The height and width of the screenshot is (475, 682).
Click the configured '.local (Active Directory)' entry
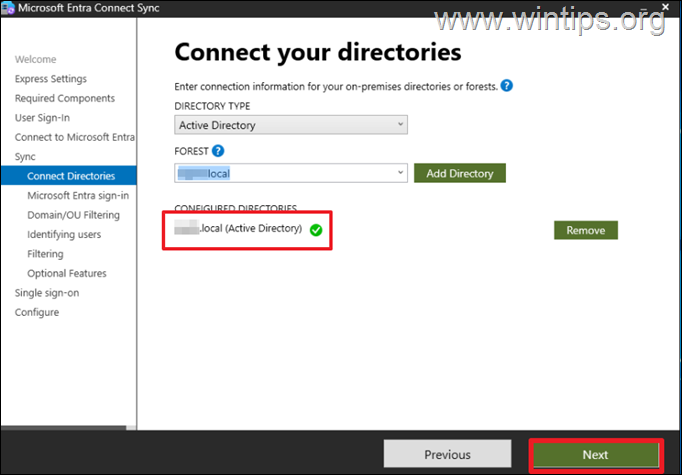point(238,228)
